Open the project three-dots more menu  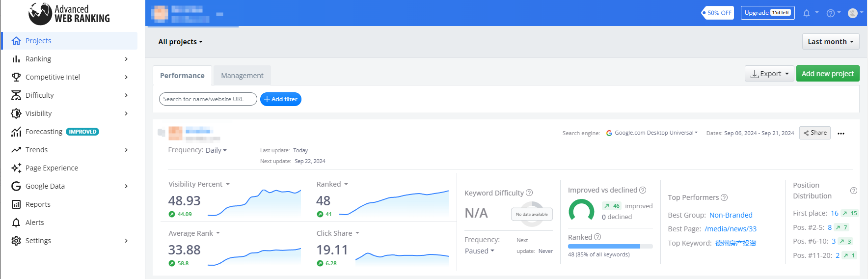click(x=841, y=134)
